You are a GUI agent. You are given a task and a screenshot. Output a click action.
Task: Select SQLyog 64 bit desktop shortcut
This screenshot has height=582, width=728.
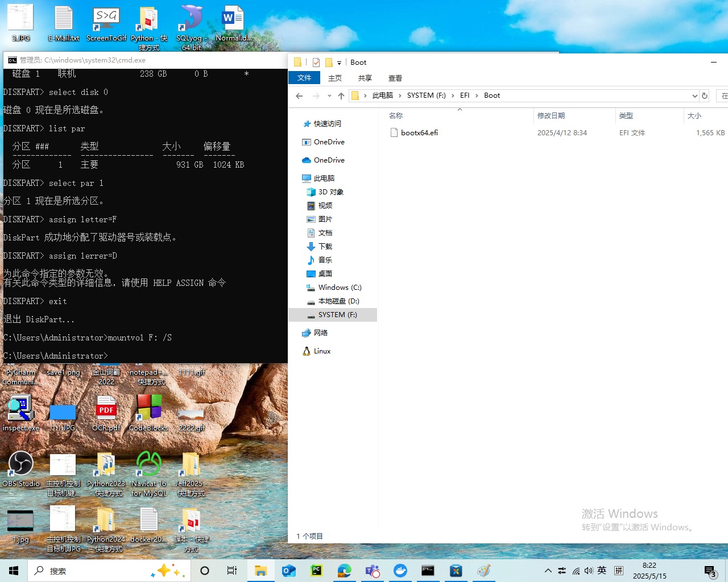192,27
